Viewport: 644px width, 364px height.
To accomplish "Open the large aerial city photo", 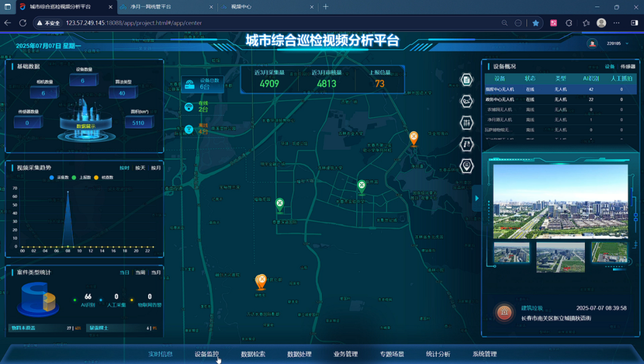I will point(561,201).
